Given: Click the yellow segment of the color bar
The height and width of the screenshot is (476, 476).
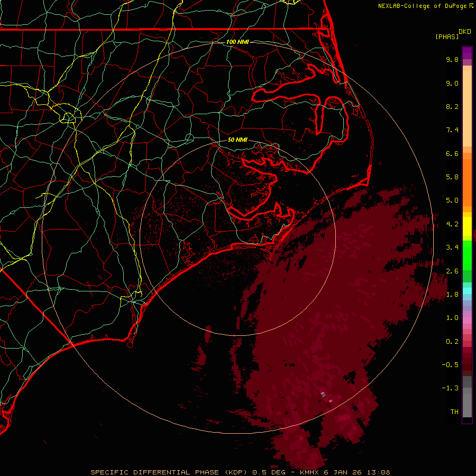Looking at the screenshot, I should [x=467, y=226].
